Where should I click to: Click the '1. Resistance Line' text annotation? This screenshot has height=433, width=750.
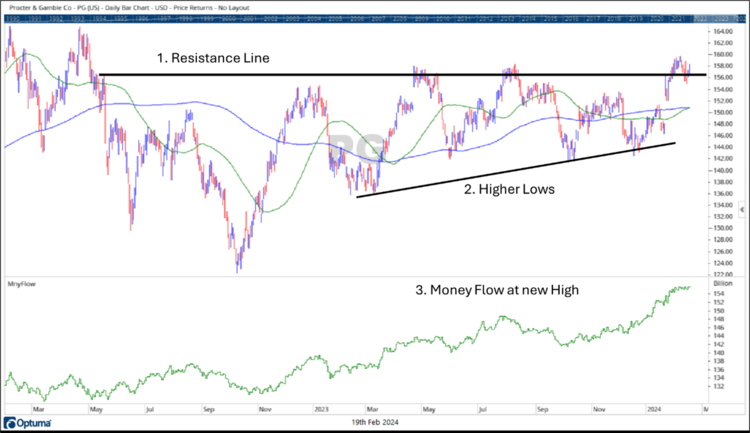[212, 58]
